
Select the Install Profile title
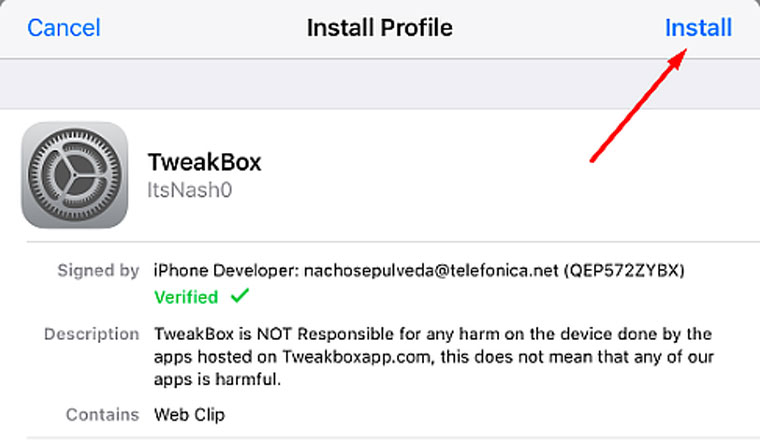tap(379, 27)
